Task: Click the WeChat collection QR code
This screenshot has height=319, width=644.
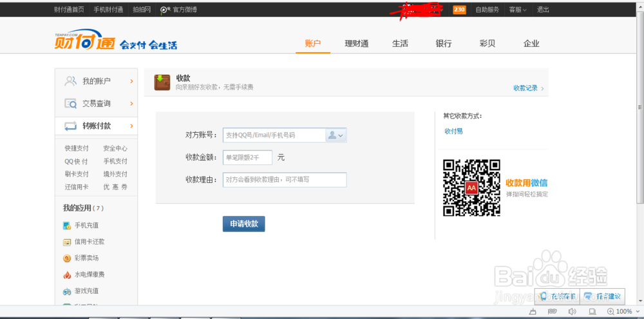Action: [x=471, y=188]
